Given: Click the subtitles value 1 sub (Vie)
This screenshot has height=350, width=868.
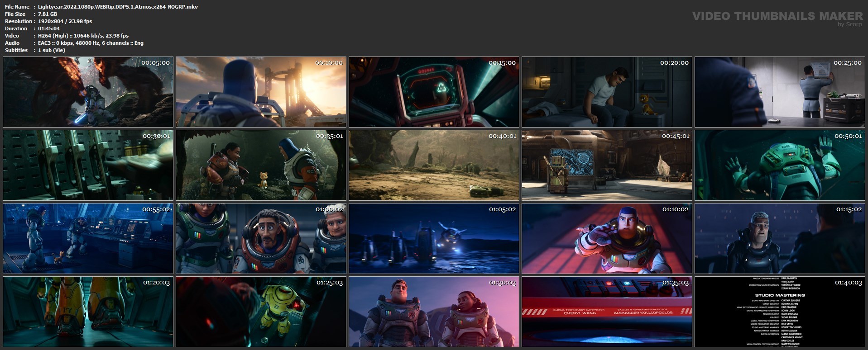Looking at the screenshot, I should (52, 50).
